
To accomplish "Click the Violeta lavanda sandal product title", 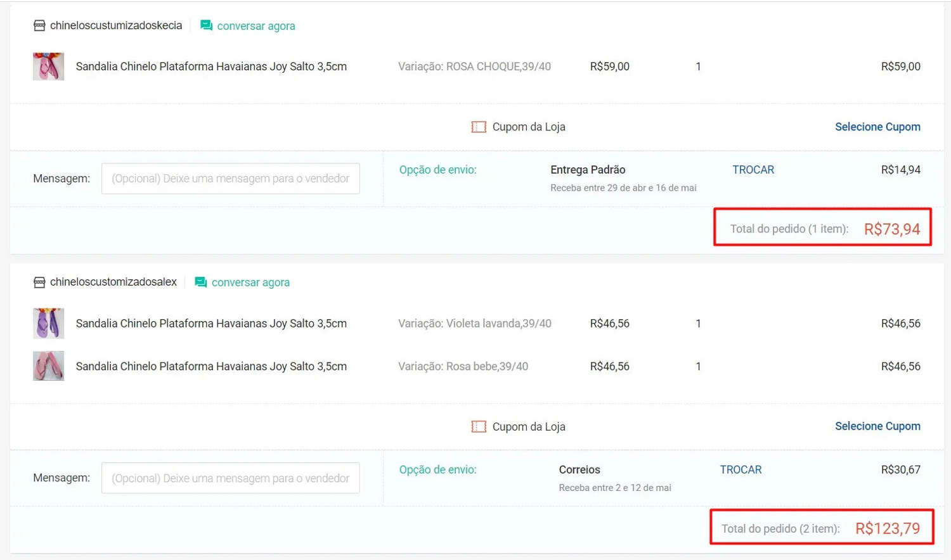I will (x=211, y=323).
